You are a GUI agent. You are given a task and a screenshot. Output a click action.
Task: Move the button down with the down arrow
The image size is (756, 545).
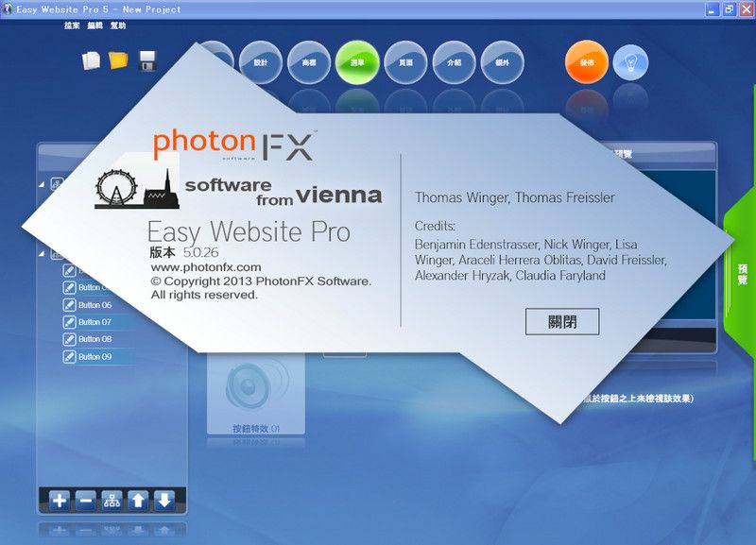tap(164, 502)
